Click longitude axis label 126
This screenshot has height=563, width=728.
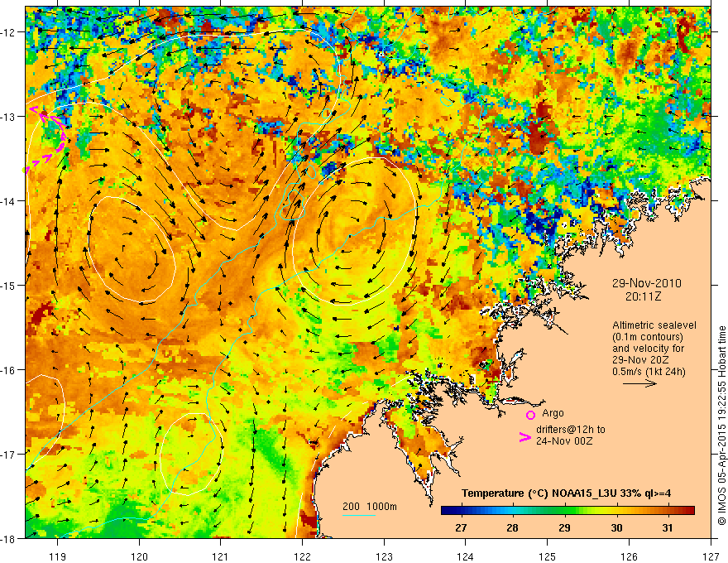point(629,556)
